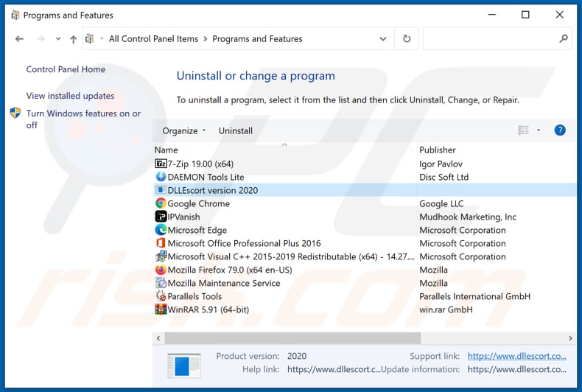Click the title bar Programs and Features icon
582x392 pixels.
coord(15,15)
